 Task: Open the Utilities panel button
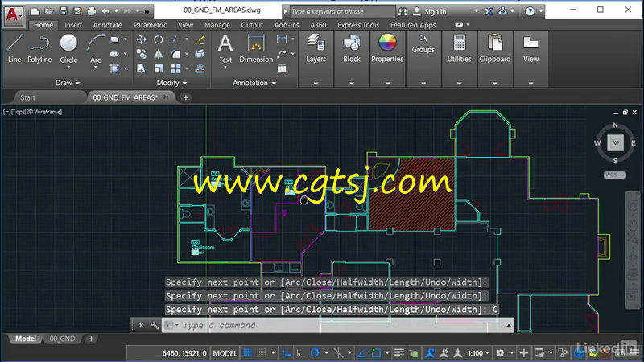pyautogui.click(x=459, y=49)
